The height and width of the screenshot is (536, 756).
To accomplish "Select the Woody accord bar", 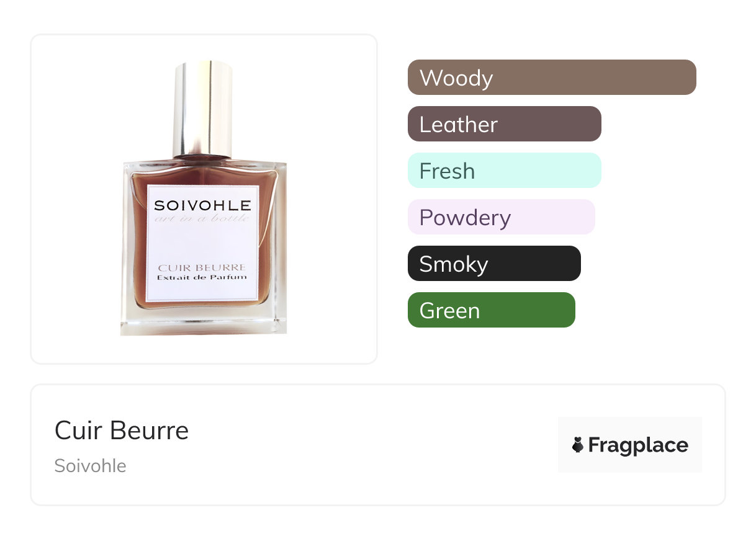I will [x=552, y=78].
